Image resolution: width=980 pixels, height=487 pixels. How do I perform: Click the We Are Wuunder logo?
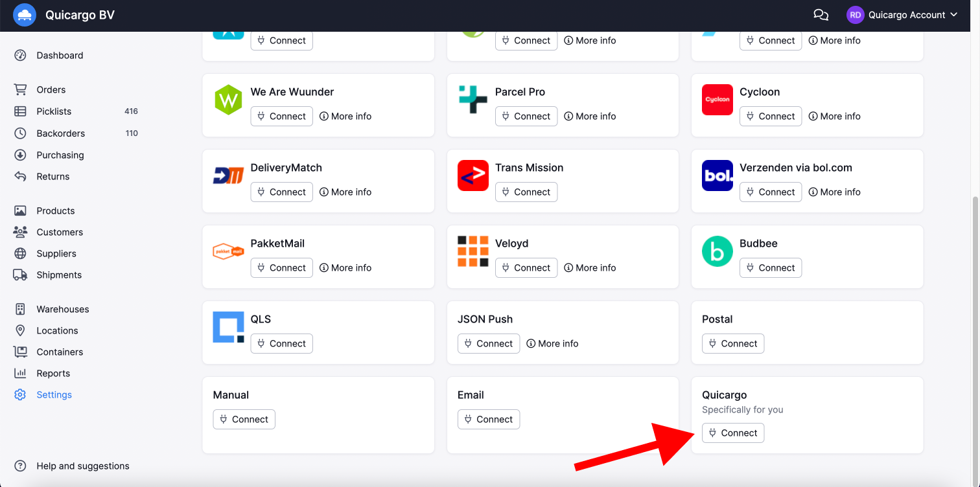[x=228, y=100]
